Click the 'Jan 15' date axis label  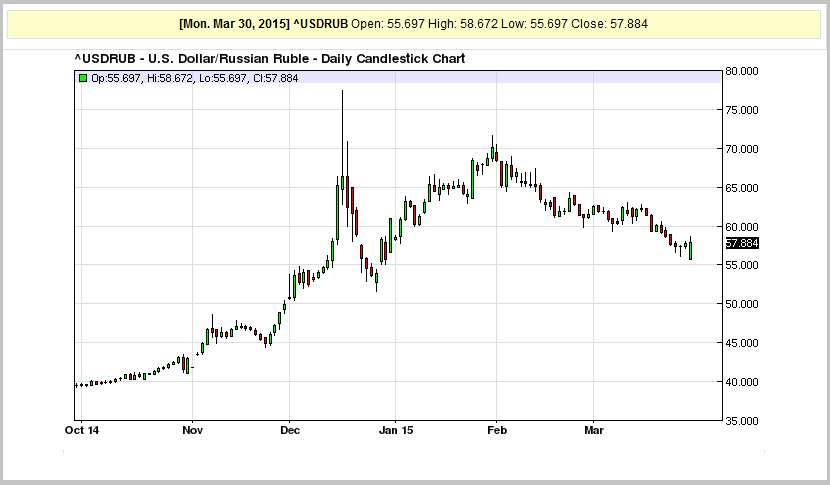click(x=396, y=430)
